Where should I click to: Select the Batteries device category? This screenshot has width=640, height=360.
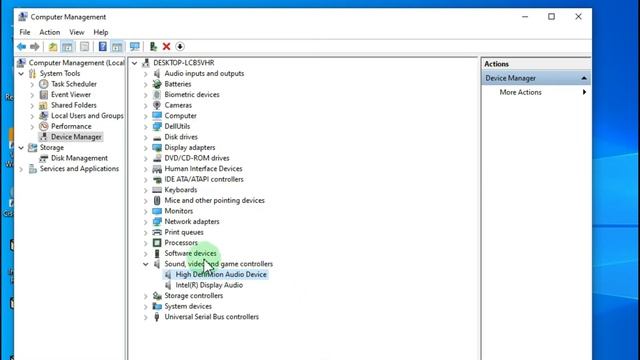pos(178,84)
